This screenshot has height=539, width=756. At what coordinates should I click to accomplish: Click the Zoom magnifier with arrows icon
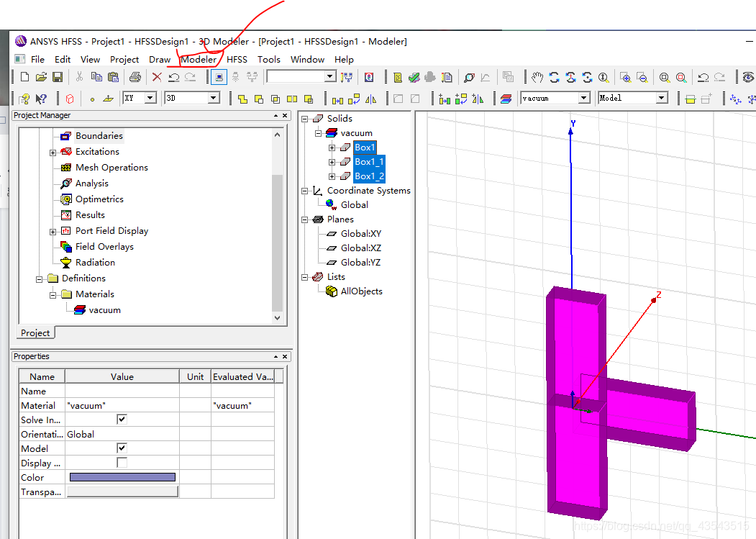(x=604, y=77)
